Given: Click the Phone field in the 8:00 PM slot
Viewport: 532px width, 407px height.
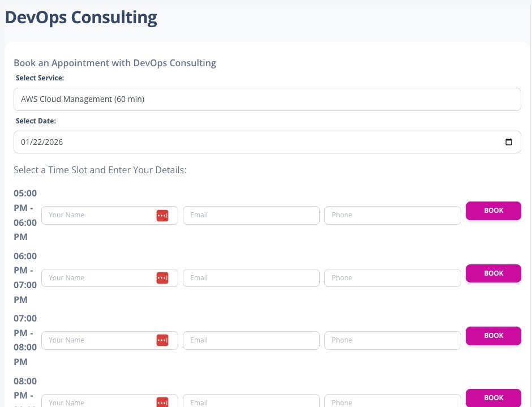Looking at the screenshot, I should click(x=393, y=402).
